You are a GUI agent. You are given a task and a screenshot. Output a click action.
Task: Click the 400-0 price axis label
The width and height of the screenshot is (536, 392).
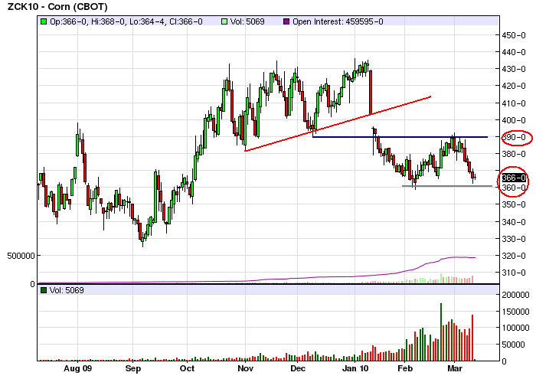(x=514, y=120)
